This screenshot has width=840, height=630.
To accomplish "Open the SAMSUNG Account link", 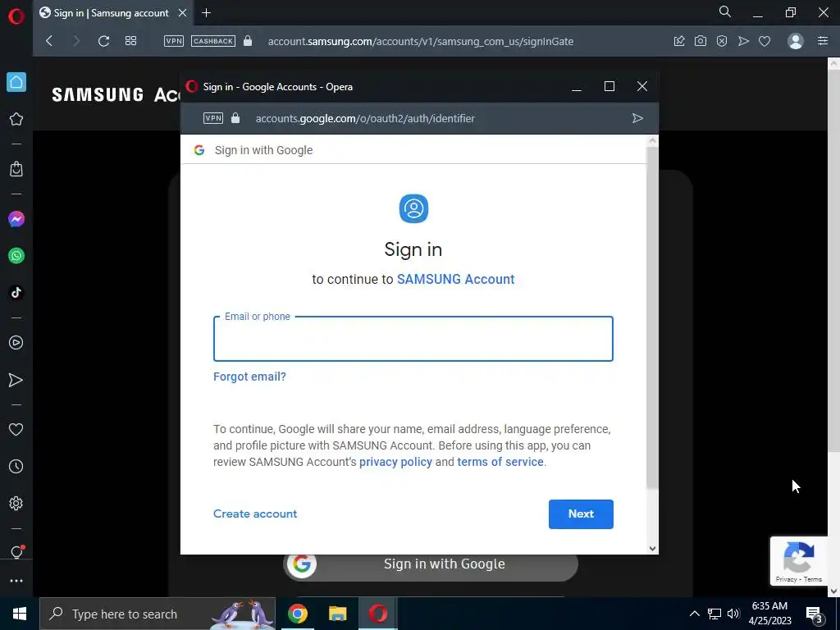I will tap(455, 279).
